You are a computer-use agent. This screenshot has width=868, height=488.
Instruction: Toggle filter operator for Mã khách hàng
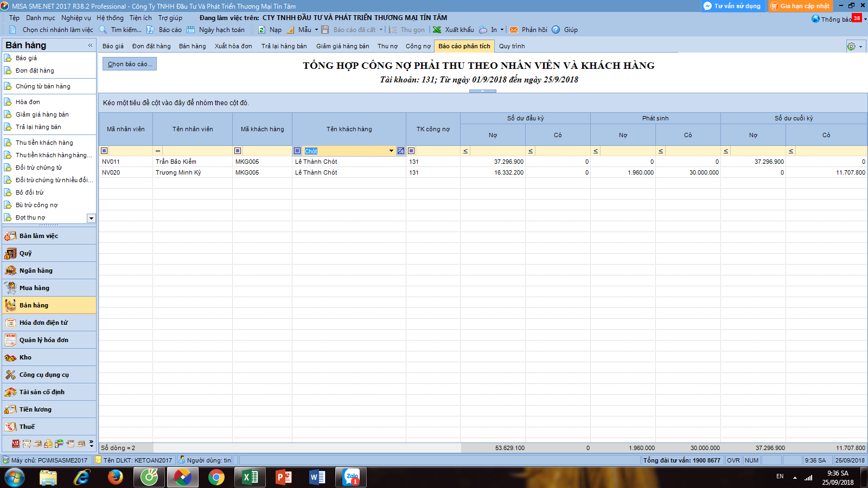coord(238,151)
